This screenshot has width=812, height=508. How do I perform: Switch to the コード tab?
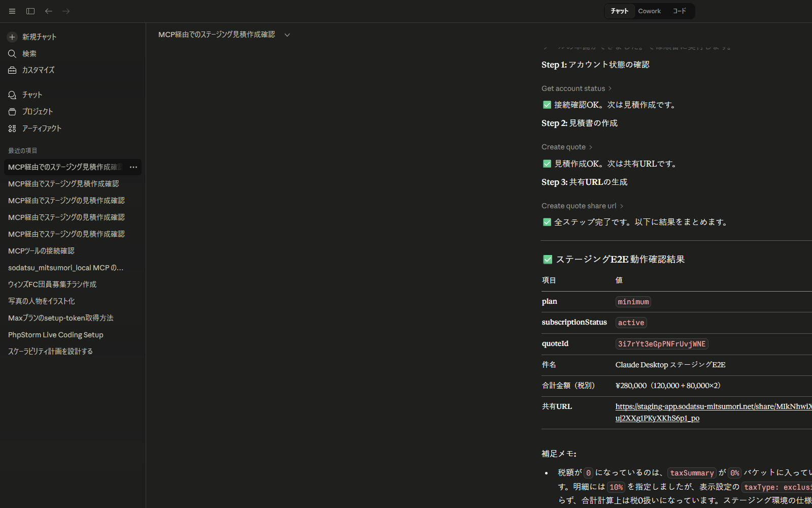point(680,11)
